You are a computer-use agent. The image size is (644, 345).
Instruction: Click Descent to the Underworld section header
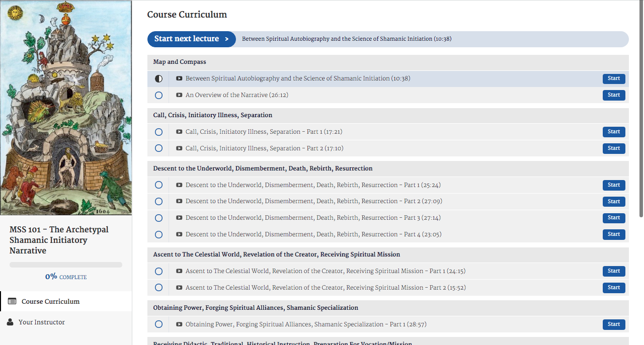pyautogui.click(x=263, y=168)
